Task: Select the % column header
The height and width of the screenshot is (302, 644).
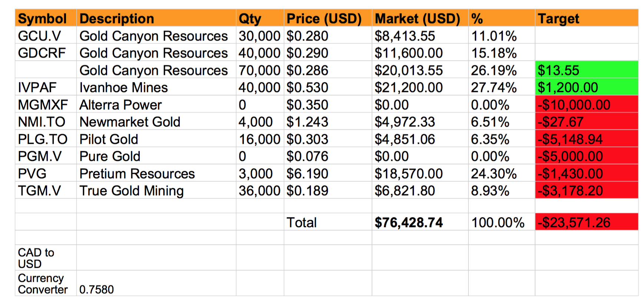Action: pos(501,18)
